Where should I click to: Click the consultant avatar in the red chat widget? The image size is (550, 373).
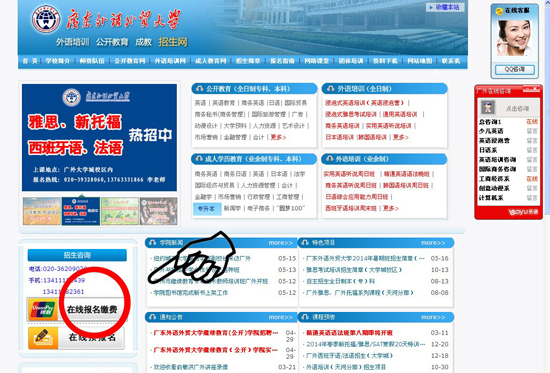(x=488, y=107)
